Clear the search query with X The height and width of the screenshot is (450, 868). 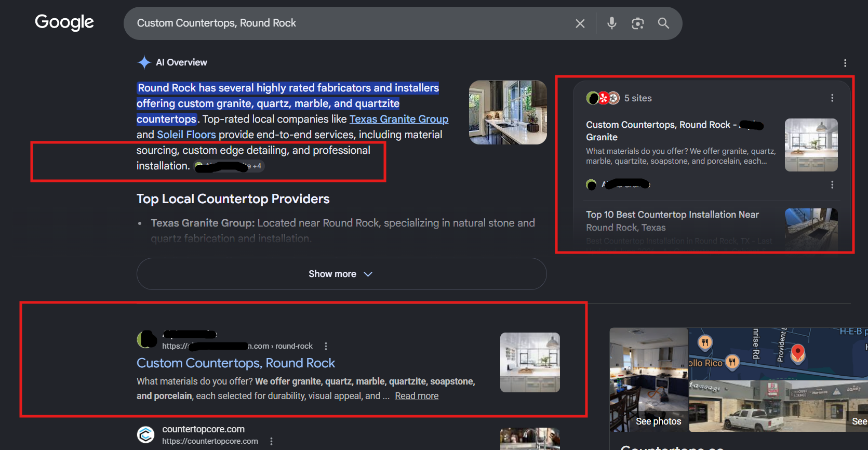click(580, 23)
